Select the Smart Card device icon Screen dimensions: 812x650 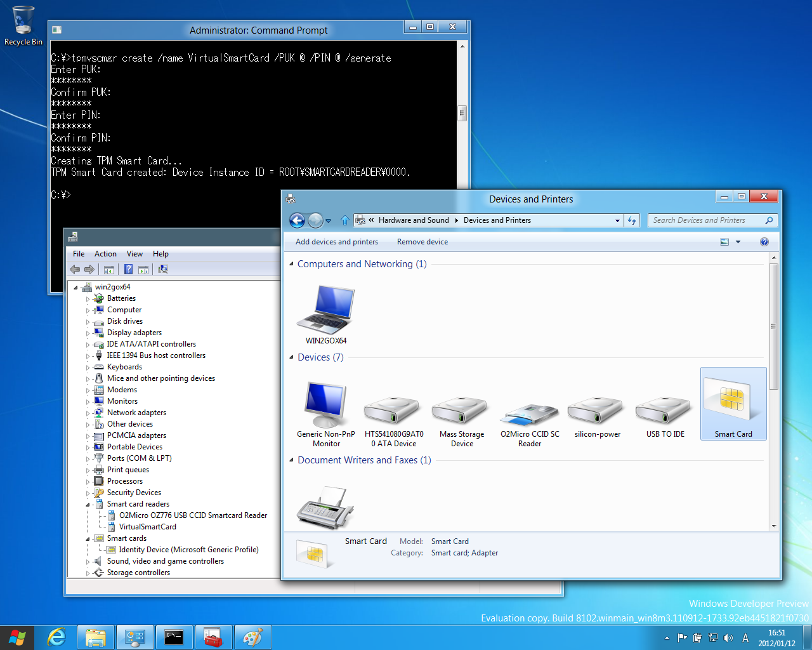click(x=733, y=404)
